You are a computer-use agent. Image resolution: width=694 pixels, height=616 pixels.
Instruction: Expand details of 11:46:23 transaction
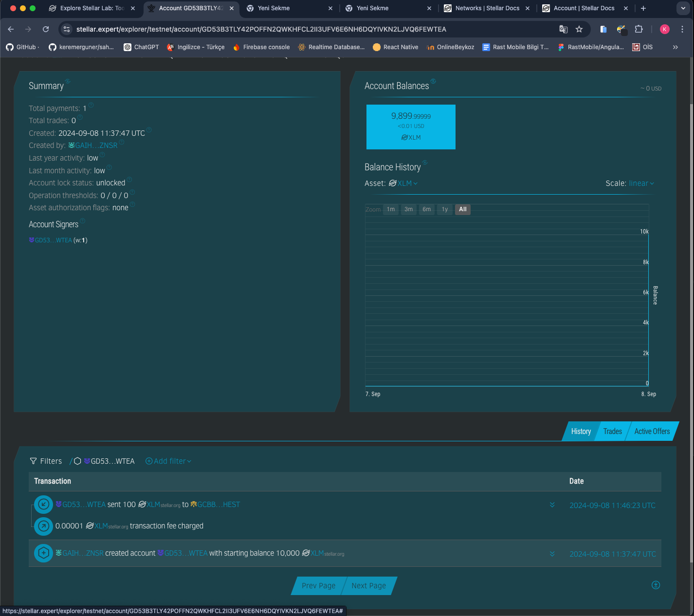tap(552, 505)
